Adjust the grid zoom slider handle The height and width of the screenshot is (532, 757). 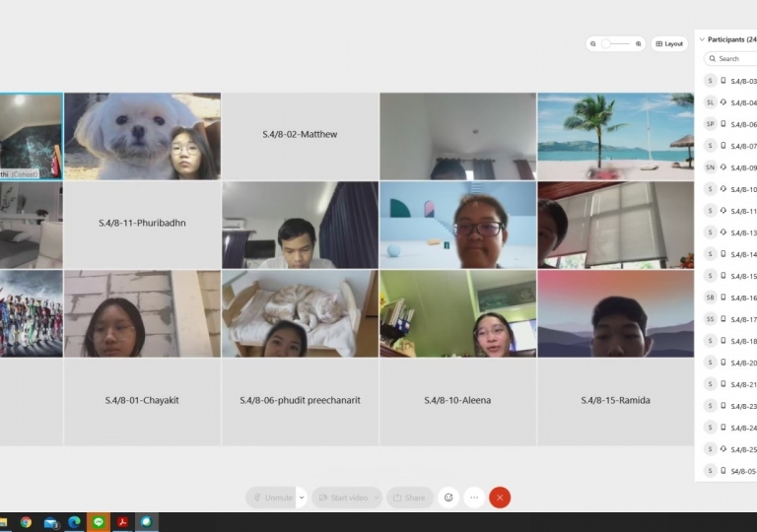(x=605, y=44)
